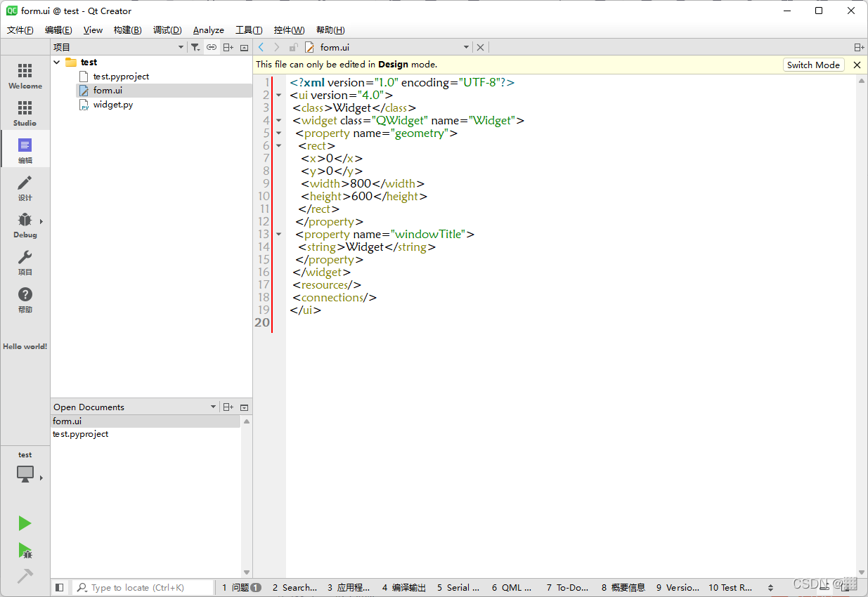
Task: Click the file lock writable icon
Action: [x=293, y=47]
